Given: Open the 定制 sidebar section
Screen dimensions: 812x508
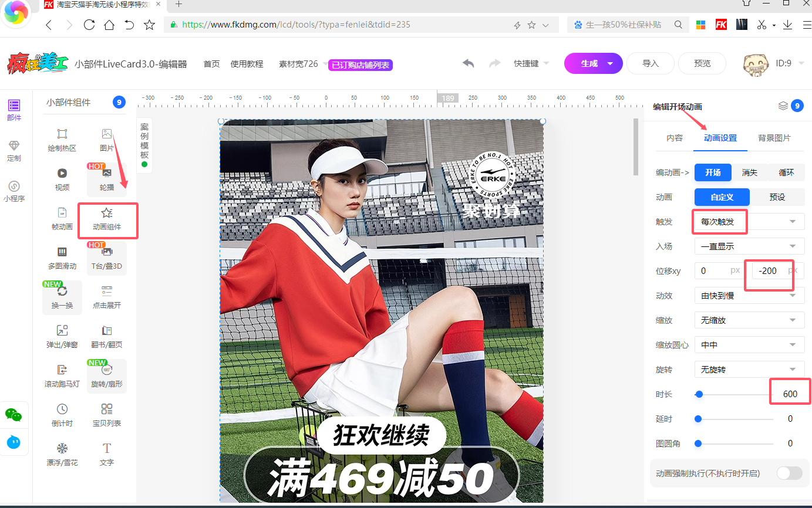Looking at the screenshot, I should (x=14, y=150).
